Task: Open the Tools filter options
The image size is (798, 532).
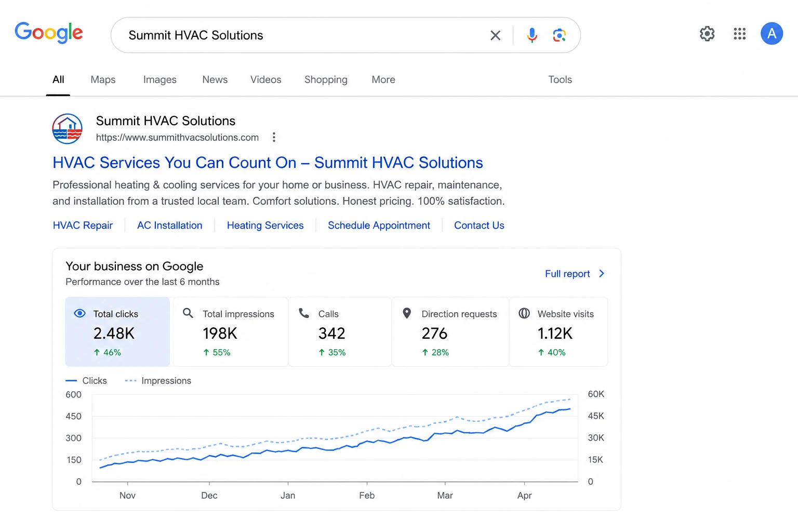Action: point(560,79)
